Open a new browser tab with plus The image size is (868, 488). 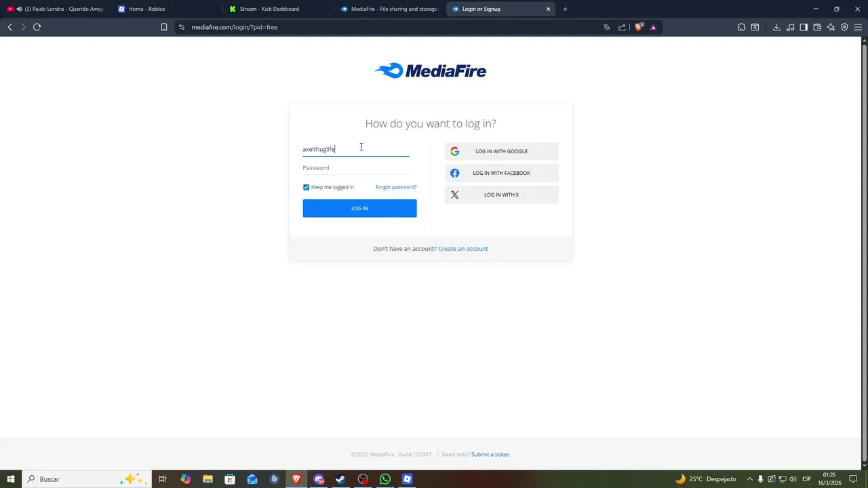565,9
